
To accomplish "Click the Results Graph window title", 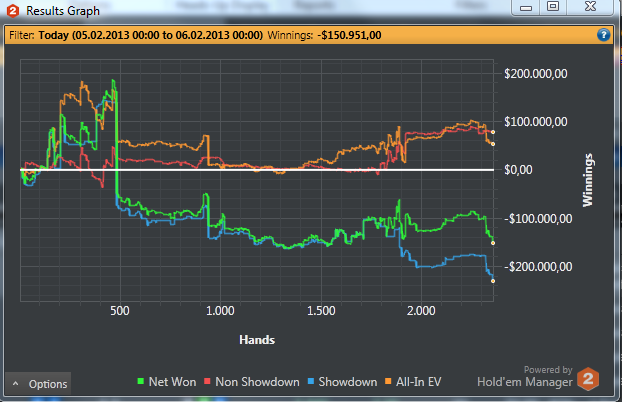I will pyautogui.click(x=63, y=11).
